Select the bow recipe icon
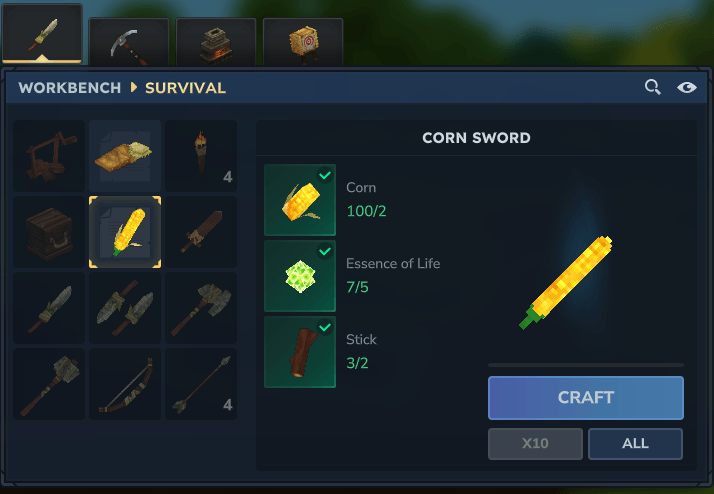 pyautogui.click(x=125, y=384)
